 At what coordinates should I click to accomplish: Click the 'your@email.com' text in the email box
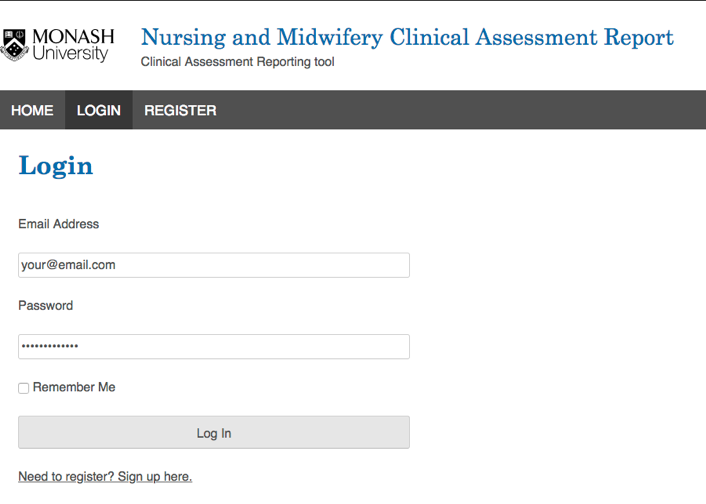pyautogui.click(x=68, y=265)
